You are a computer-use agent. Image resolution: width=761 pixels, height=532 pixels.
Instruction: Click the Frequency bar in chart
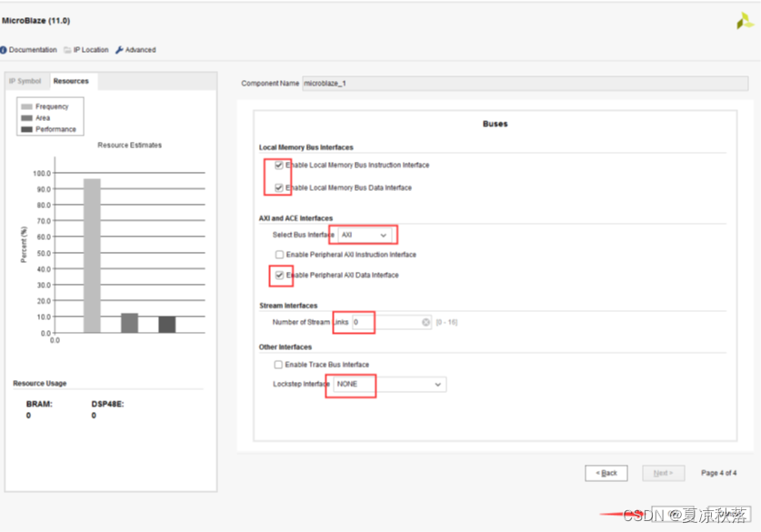pyautogui.click(x=92, y=256)
